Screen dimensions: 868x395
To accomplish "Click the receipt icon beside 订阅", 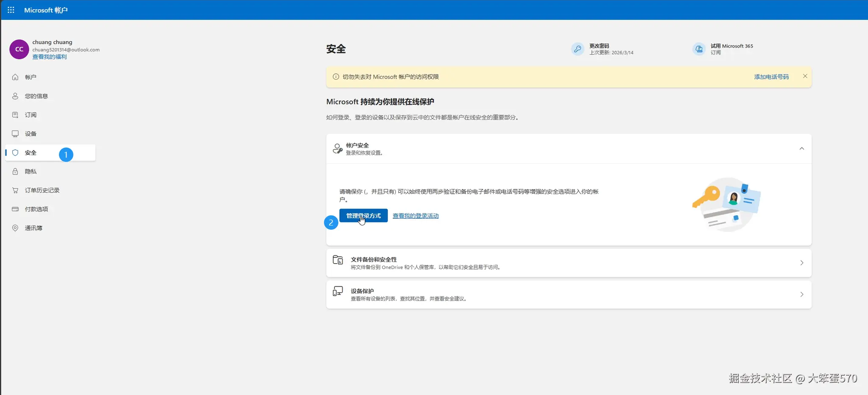I will pos(15,115).
